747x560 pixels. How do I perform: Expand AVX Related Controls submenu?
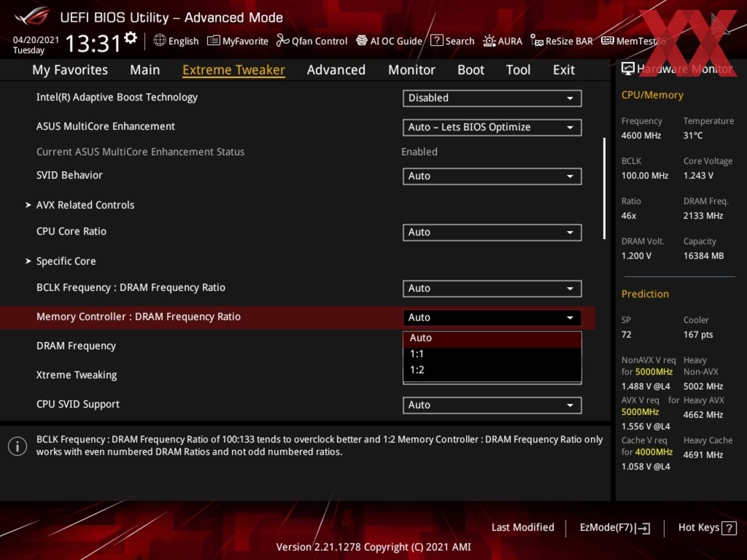(x=85, y=205)
